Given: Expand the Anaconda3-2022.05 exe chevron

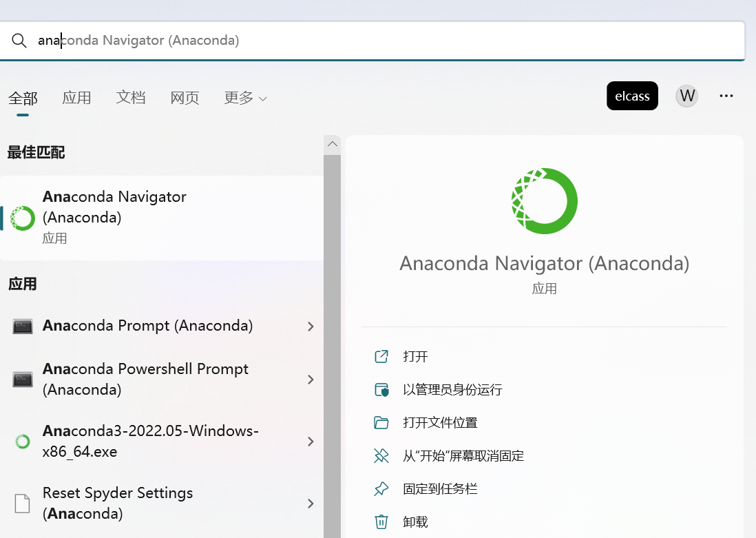Looking at the screenshot, I should 311,442.
